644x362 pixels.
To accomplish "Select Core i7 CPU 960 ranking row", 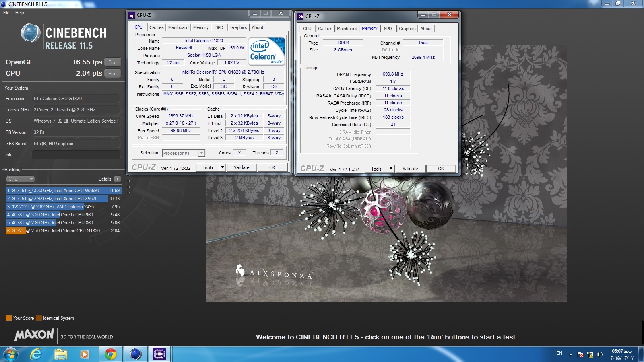I will (63, 215).
